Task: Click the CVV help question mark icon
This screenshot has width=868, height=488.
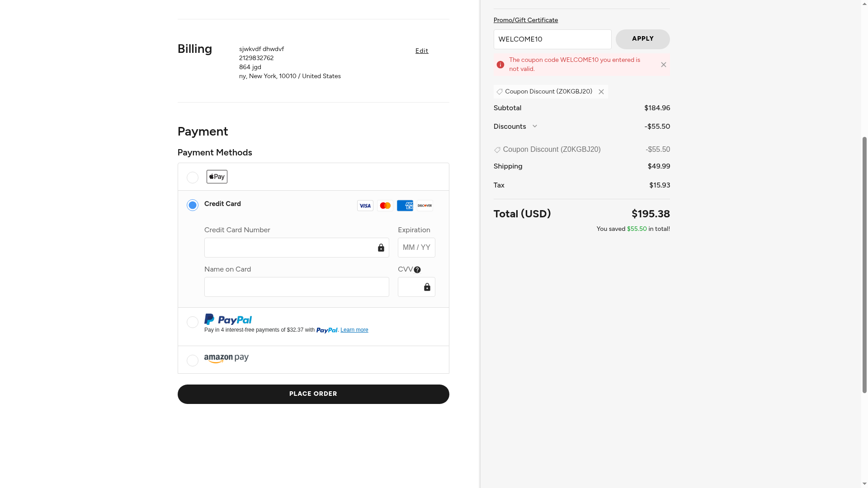Action: point(417,270)
